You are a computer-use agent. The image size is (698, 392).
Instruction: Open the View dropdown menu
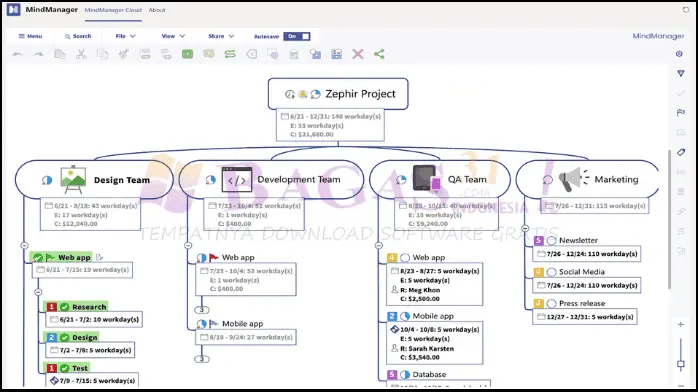pos(173,36)
